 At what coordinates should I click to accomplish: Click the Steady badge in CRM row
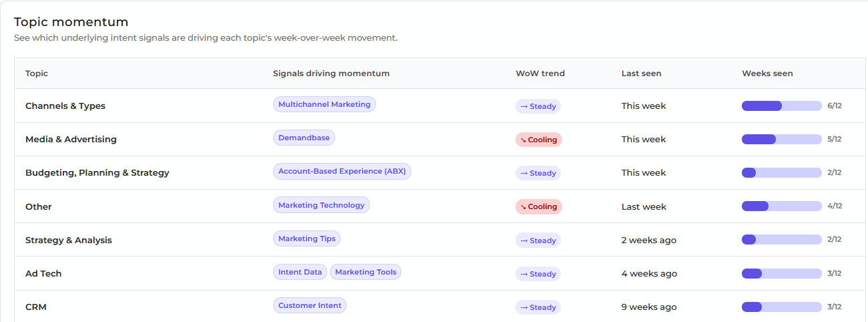(537, 307)
